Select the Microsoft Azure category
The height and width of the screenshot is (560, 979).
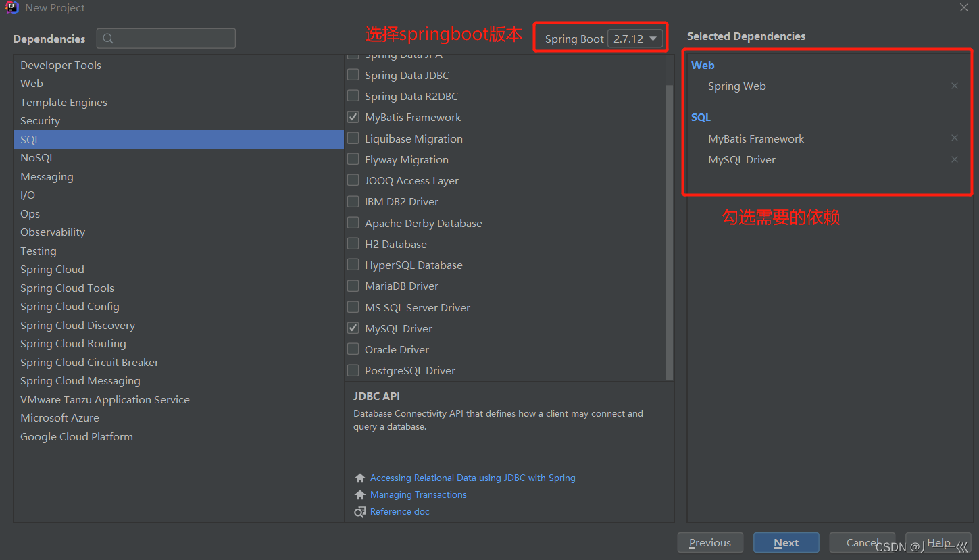pos(178,418)
